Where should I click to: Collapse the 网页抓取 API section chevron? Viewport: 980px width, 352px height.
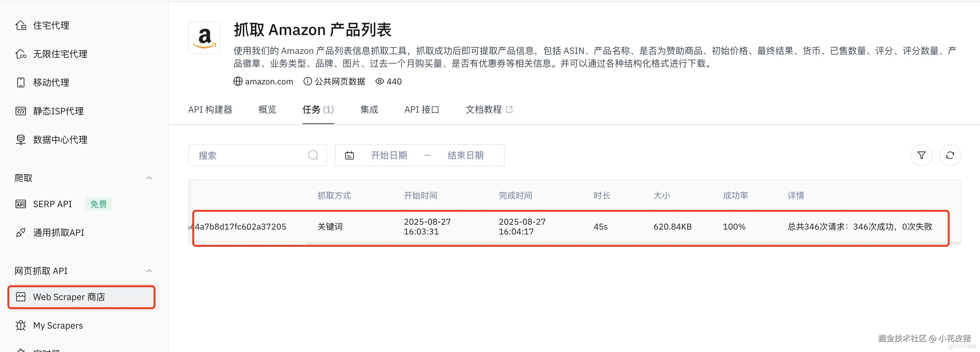[149, 271]
